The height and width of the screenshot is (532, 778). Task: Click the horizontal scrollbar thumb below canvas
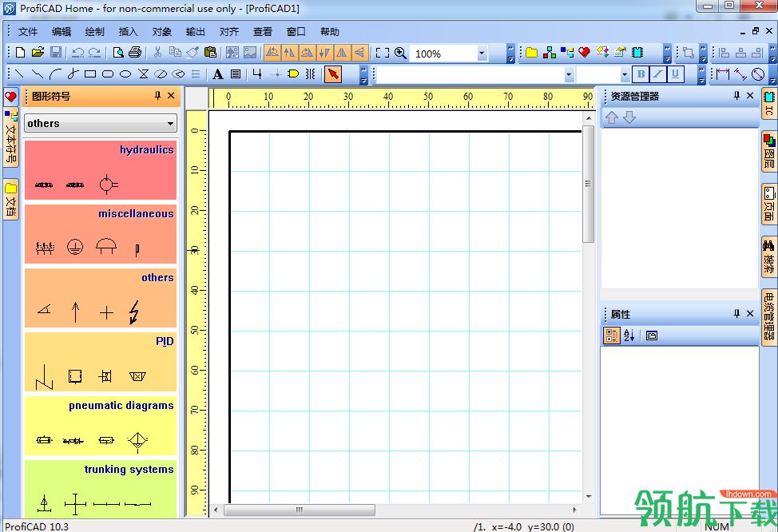coord(300,510)
